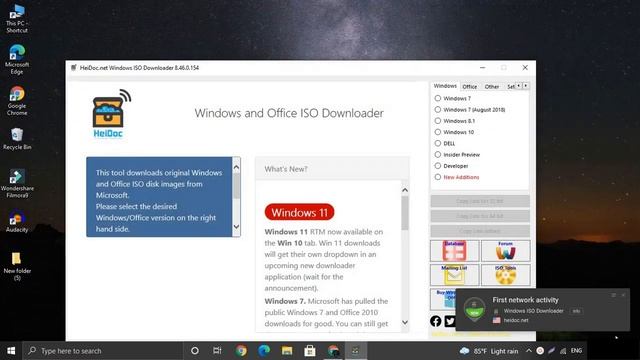Open Microsoft Store from the taskbar
640x360 pixels.
click(310, 351)
